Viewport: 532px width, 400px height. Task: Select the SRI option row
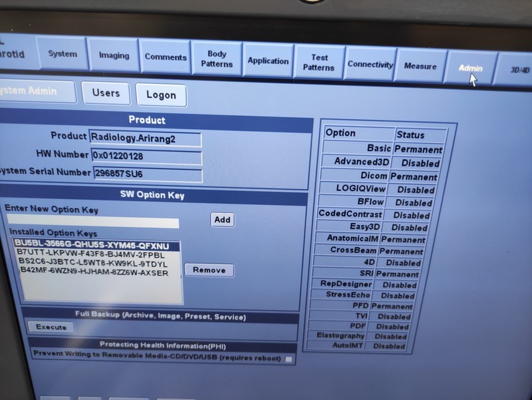(x=365, y=274)
